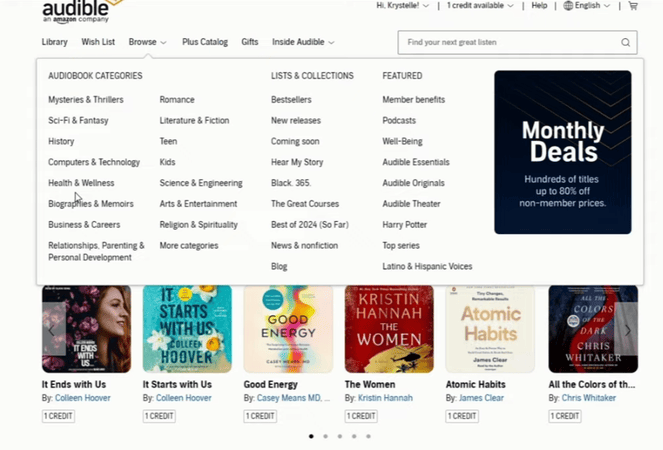Go to next carousel slide arrow
The height and width of the screenshot is (450, 663).
coord(627,330)
